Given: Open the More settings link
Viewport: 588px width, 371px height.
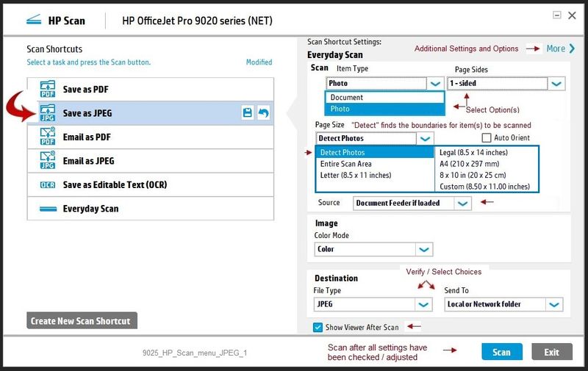Looking at the screenshot, I should 556,48.
